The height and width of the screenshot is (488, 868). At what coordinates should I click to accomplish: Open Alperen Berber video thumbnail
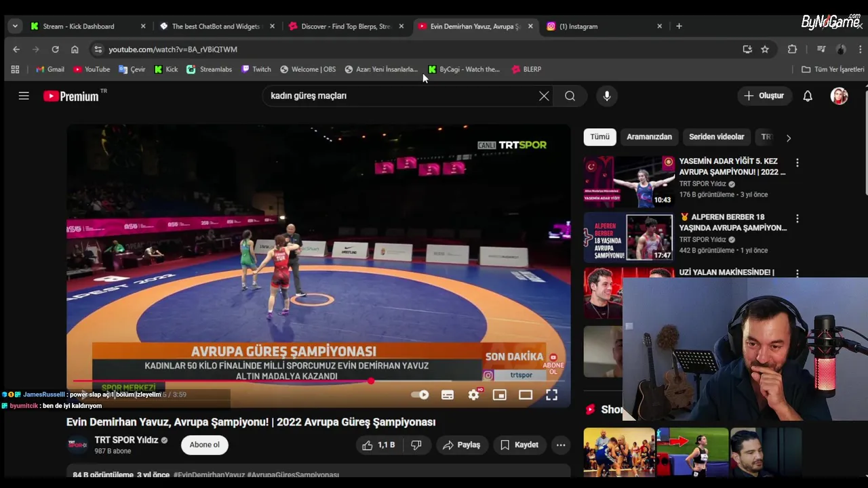pyautogui.click(x=629, y=237)
